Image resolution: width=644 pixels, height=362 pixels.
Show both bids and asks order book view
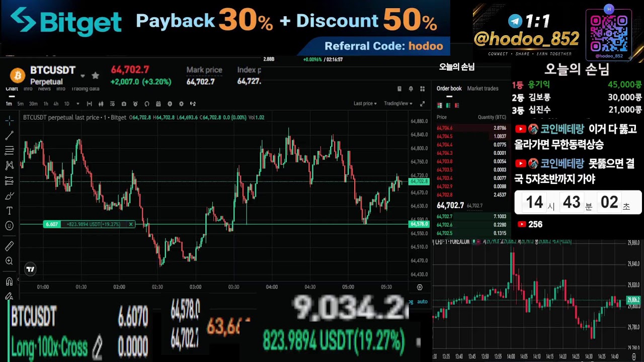tap(440, 106)
